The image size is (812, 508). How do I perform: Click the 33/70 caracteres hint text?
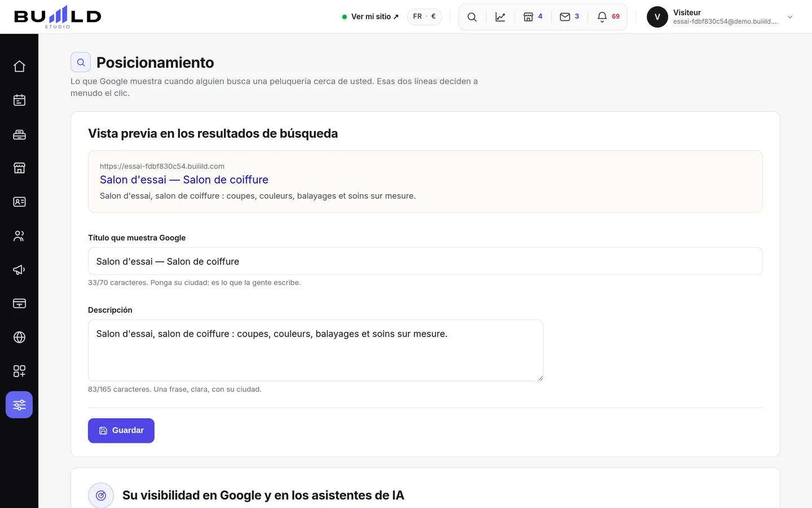coord(195,283)
